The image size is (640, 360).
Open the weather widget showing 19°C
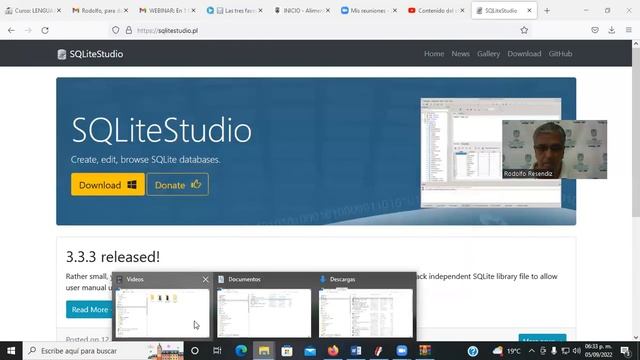point(506,351)
